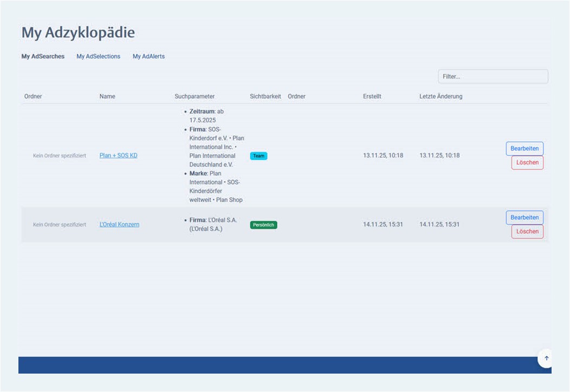Switch to the My AdSelections tab
Image resolution: width=570 pixels, height=392 pixels.
[x=98, y=56]
